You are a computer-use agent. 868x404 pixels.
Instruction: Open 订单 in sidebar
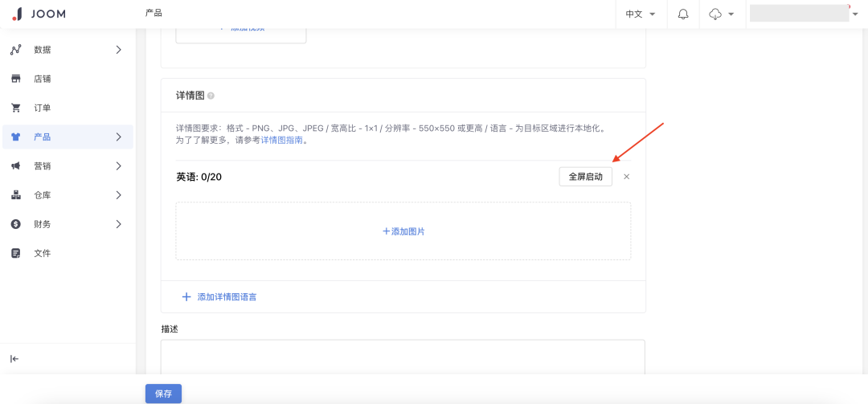point(68,108)
